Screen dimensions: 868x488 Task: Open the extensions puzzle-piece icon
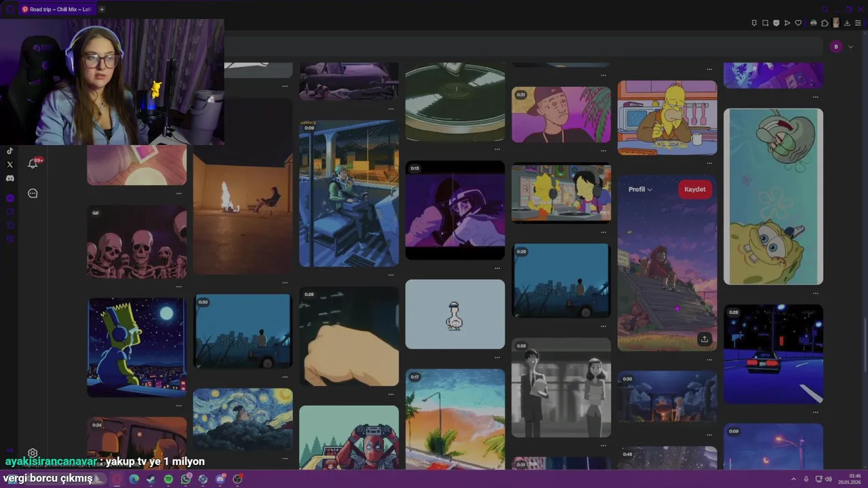[825, 23]
